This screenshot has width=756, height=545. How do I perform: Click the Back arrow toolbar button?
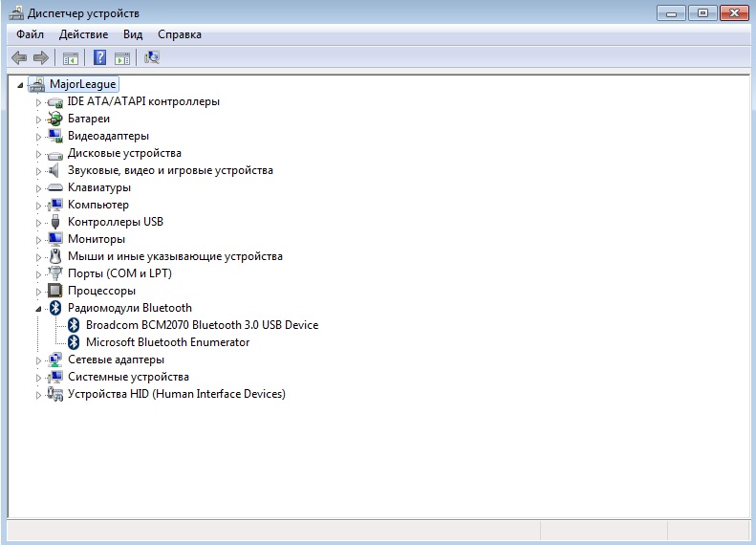19,58
